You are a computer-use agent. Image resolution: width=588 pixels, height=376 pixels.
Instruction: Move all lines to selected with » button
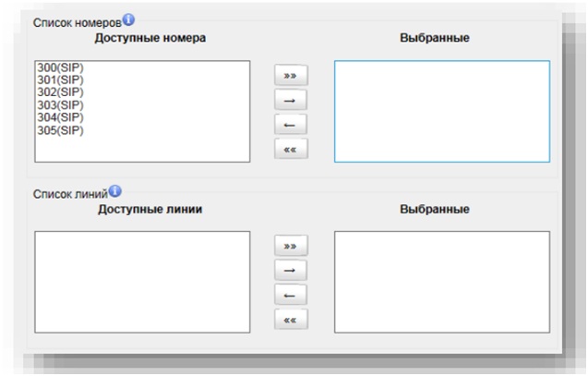pos(291,248)
